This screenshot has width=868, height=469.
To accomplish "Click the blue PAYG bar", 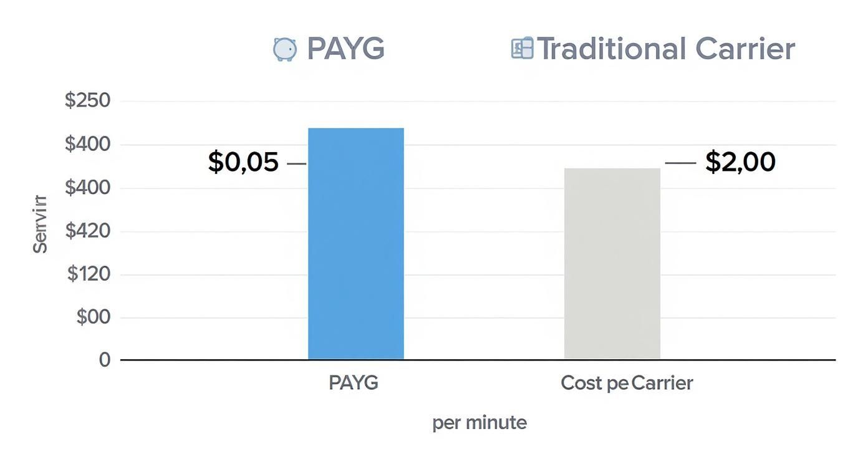I will point(356,244).
